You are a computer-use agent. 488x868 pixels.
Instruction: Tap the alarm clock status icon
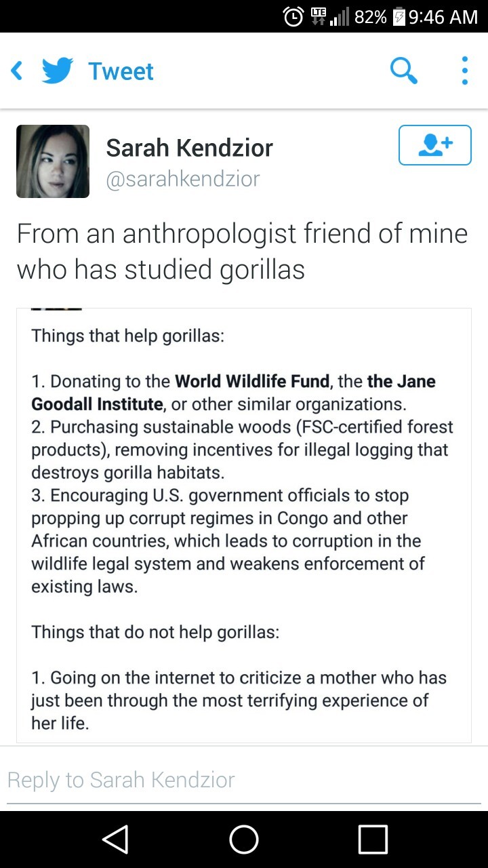tap(293, 16)
